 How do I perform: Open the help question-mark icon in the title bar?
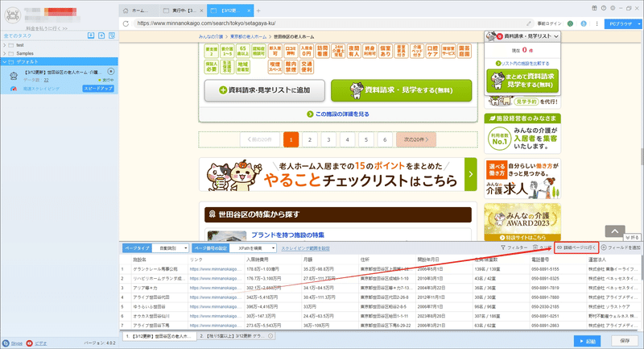coord(603,8)
